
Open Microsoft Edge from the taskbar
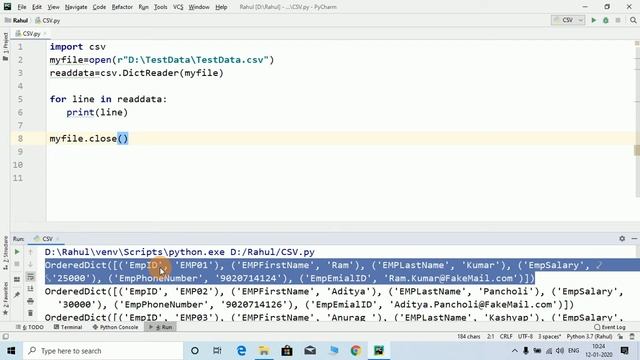pyautogui.click(x=241, y=351)
